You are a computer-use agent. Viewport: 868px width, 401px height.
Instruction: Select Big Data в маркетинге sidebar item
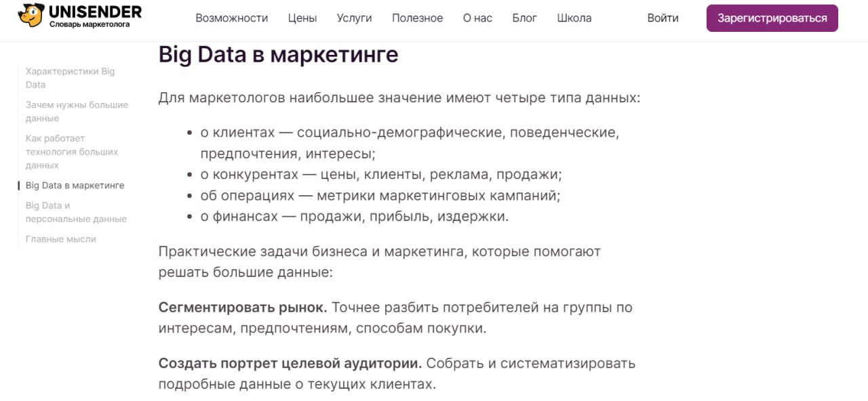[75, 186]
